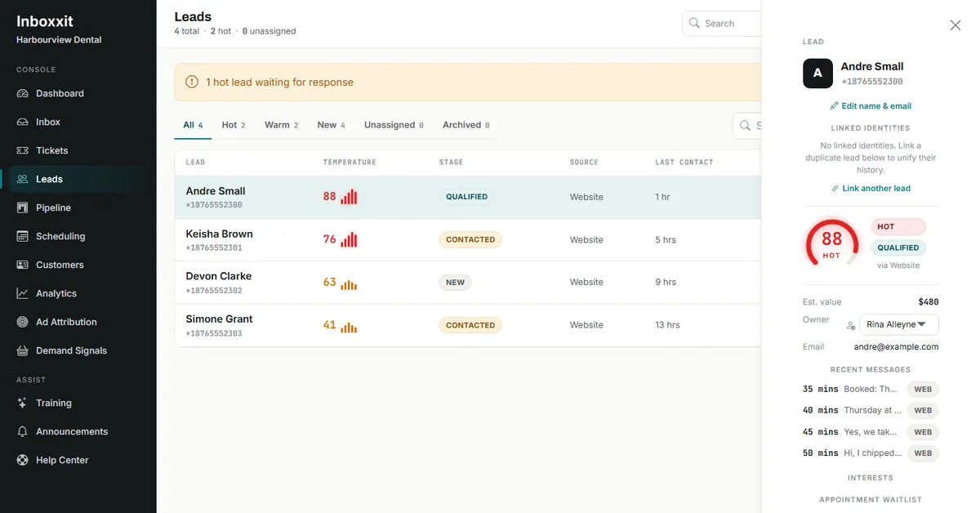Click temperature bars icon for Keisha Brown

point(349,239)
